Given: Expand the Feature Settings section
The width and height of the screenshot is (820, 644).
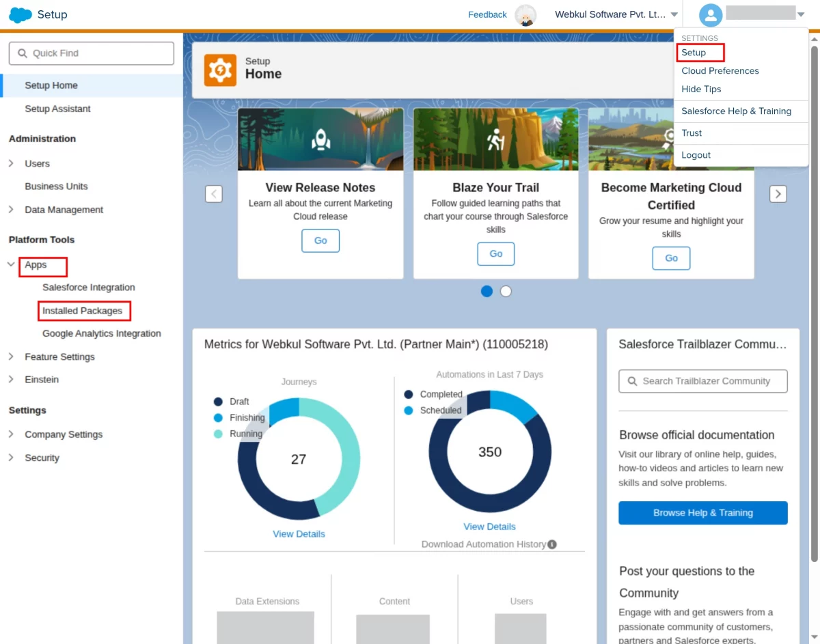Looking at the screenshot, I should (11, 356).
